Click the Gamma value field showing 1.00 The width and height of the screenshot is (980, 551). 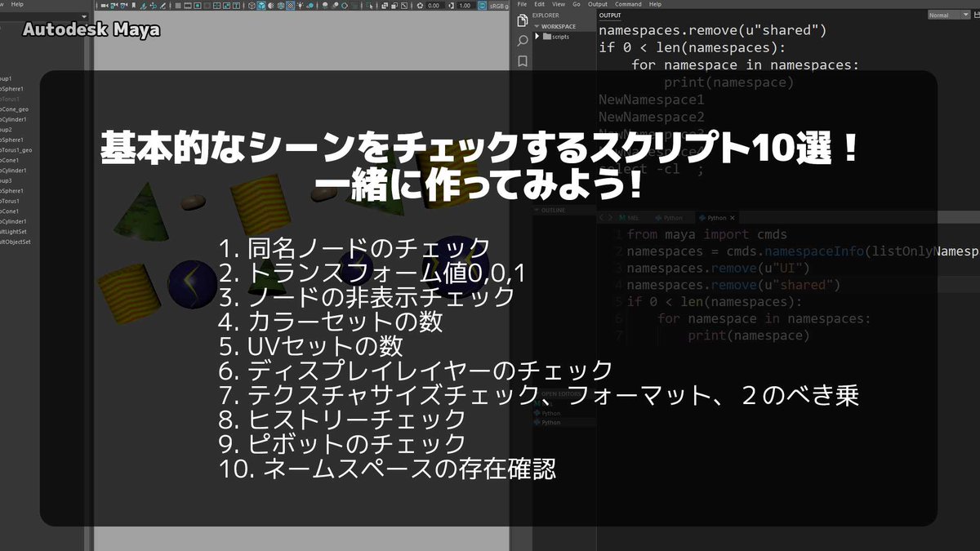(x=465, y=6)
